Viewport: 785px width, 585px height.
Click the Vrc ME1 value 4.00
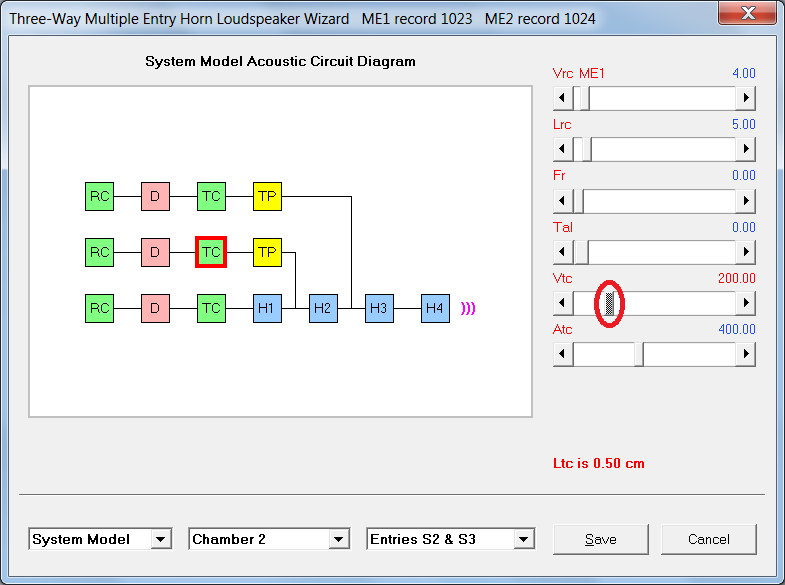coord(743,74)
